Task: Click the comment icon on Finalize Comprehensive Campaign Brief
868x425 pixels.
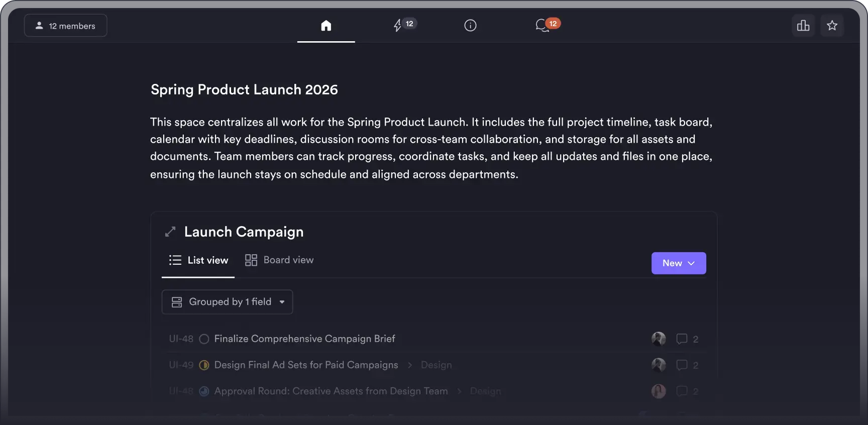Action: tap(682, 339)
